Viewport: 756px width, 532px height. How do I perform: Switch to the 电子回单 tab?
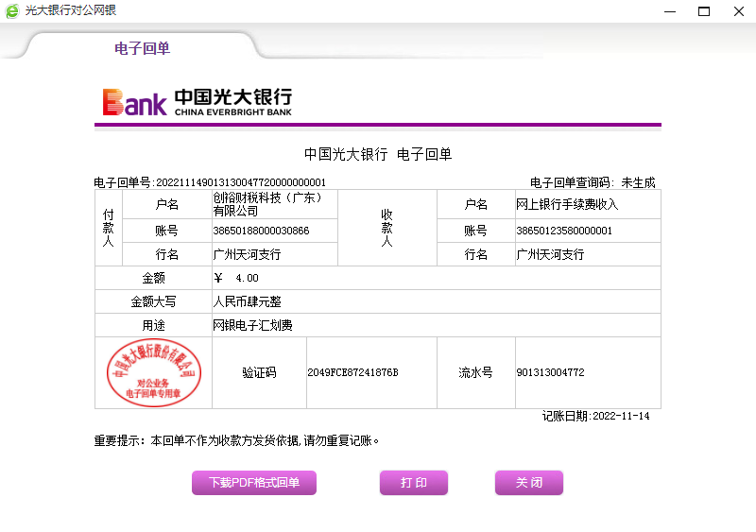click(142, 48)
